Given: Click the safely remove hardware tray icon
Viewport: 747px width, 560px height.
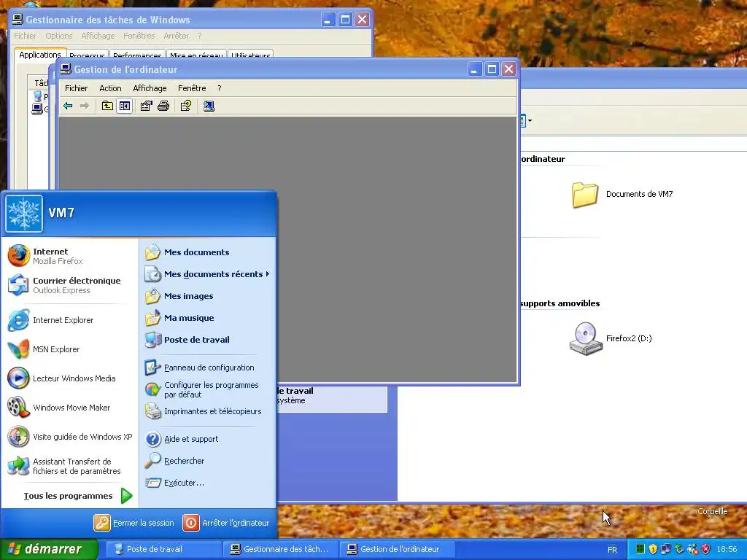Looking at the screenshot, I should click(679, 549).
